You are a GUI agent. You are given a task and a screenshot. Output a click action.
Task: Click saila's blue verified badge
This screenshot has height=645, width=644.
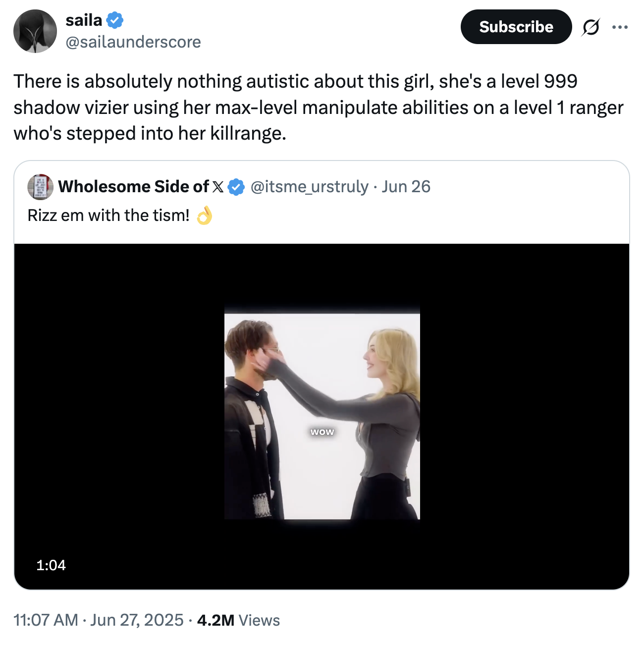click(115, 19)
